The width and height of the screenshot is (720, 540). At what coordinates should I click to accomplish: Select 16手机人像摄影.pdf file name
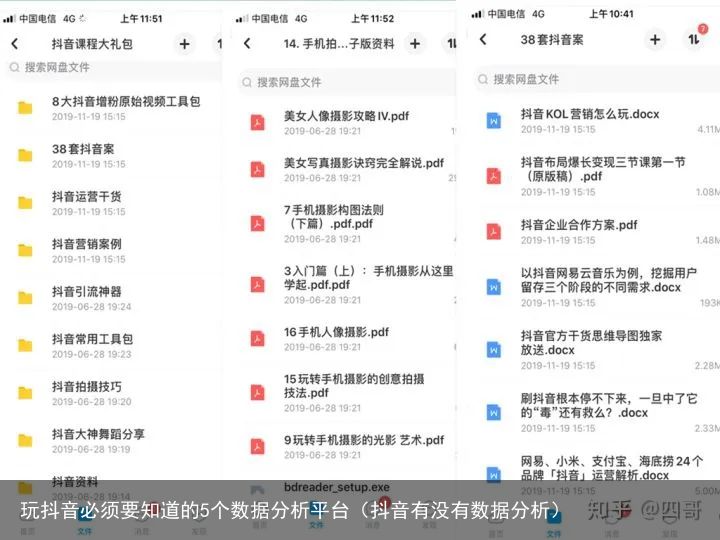pyautogui.click(x=336, y=332)
